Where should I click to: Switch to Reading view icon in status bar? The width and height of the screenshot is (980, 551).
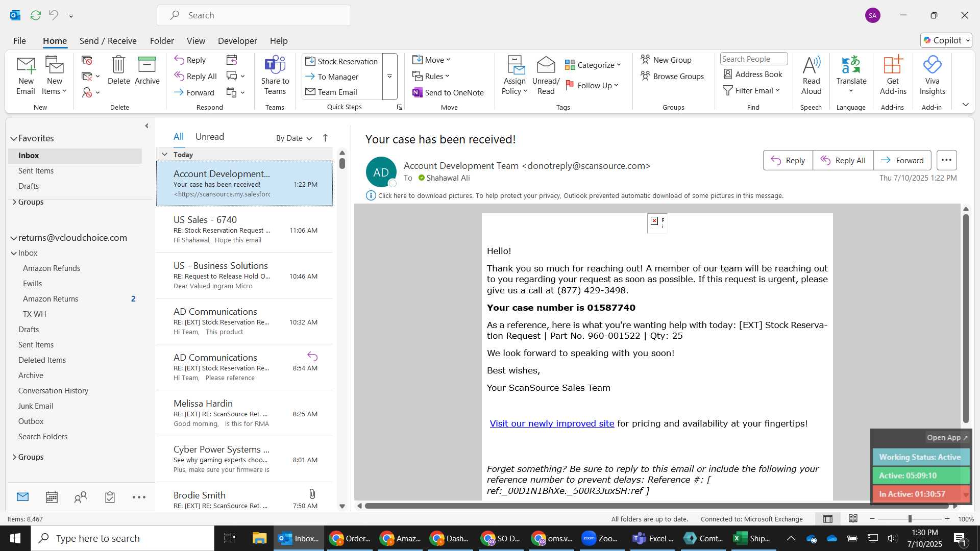853,519
